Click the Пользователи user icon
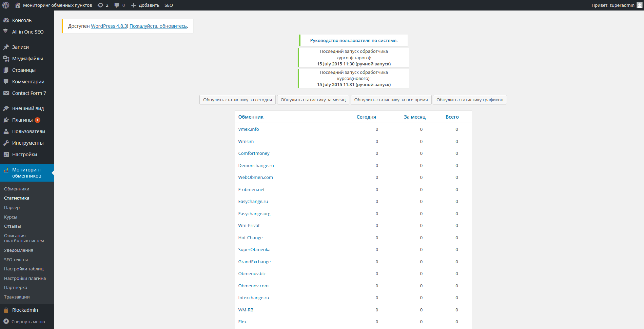Image resolution: width=644 pixels, height=329 pixels. pyautogui.click(x=6, y=131)
